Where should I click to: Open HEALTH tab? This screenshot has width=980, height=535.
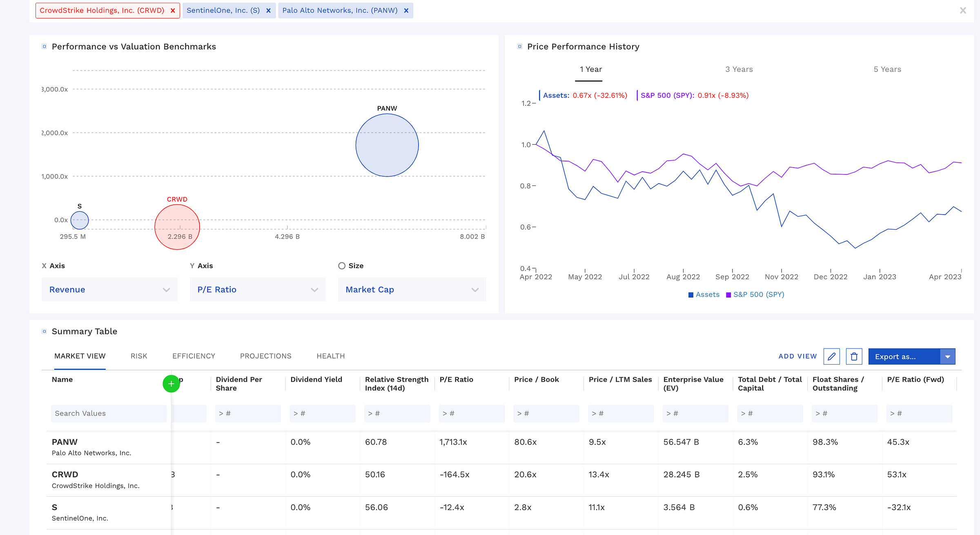pos(331,356)
